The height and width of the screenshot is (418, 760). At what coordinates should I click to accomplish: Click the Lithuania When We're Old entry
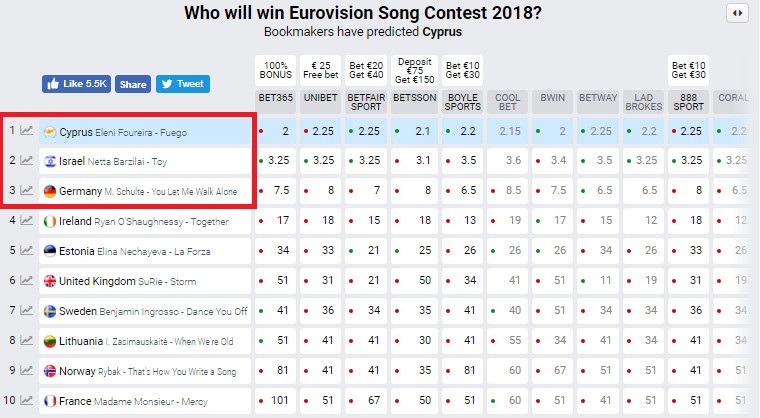coord(140,341)
